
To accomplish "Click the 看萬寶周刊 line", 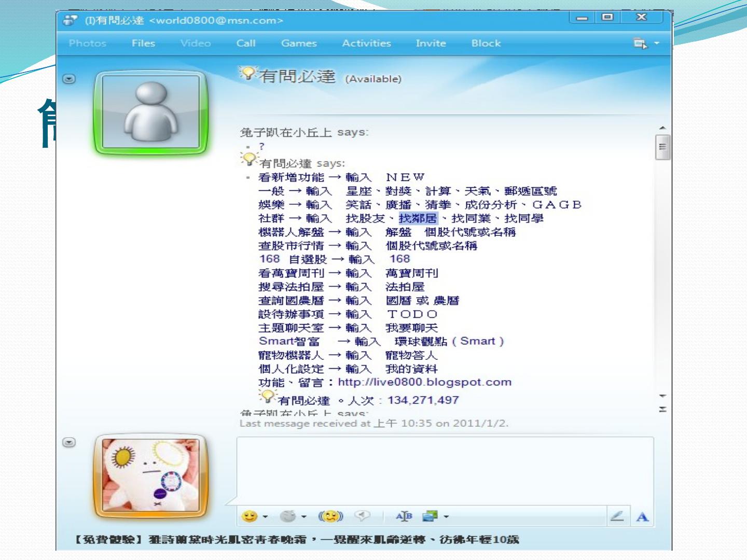I will (x=348, y=273).
